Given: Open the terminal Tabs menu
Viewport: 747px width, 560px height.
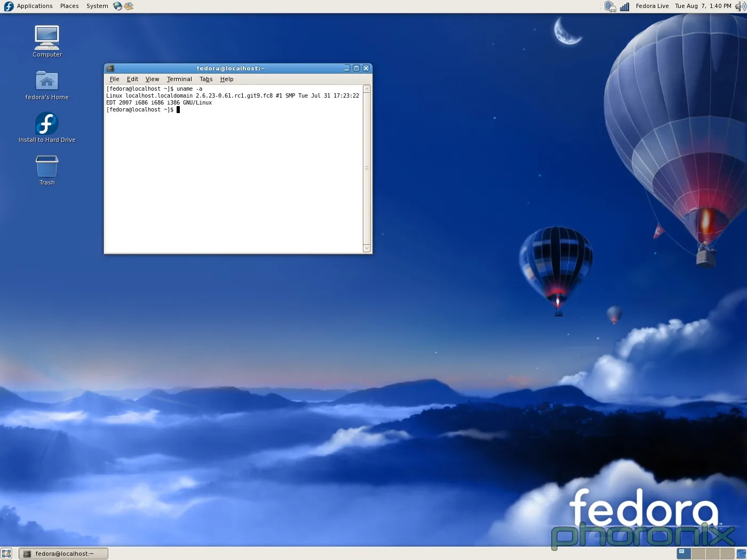Looking at the screenshot, I should pyautogui.click(x=206, y=79).
